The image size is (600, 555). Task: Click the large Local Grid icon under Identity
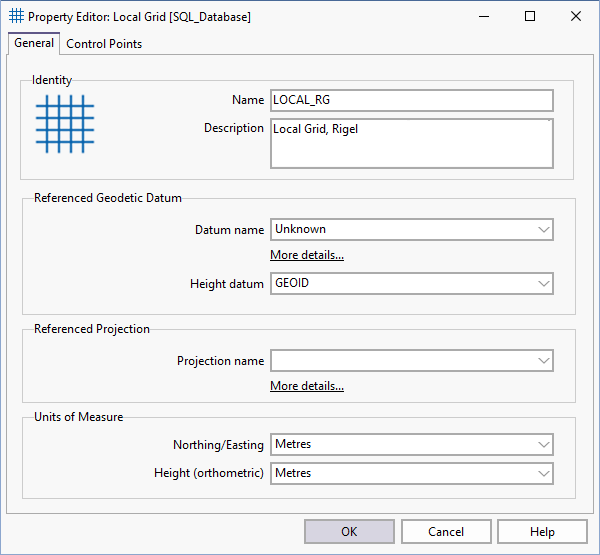click(65, 124)
